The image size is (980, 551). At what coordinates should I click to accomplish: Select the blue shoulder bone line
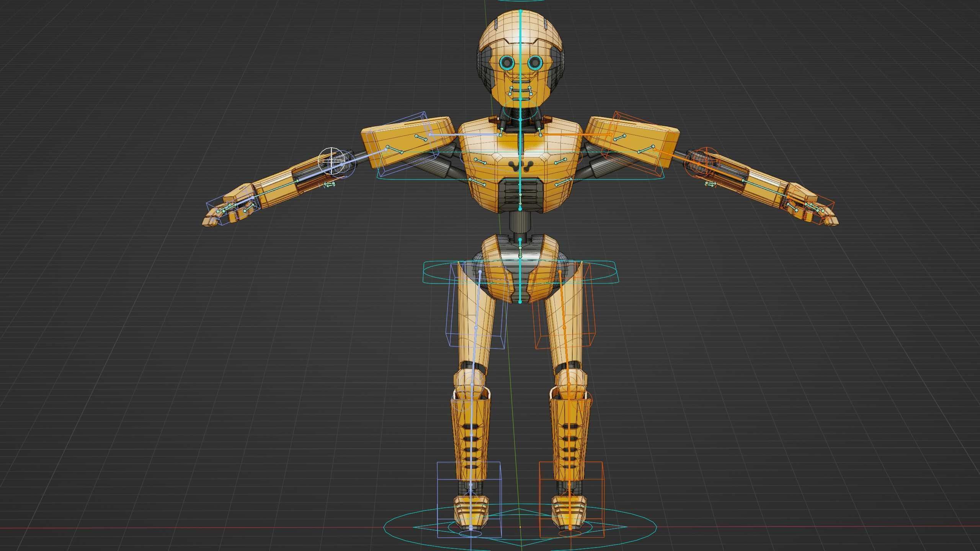click(465, 135)
